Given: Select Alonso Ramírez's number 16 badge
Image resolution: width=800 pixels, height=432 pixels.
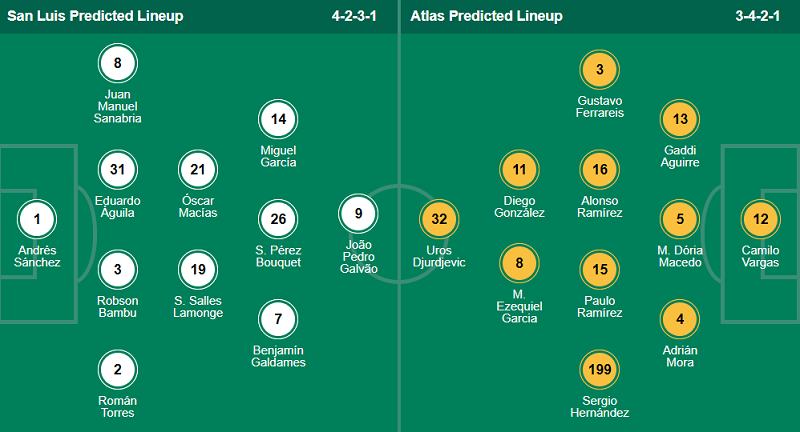Looking at the screenshot, I should [600, 169].
